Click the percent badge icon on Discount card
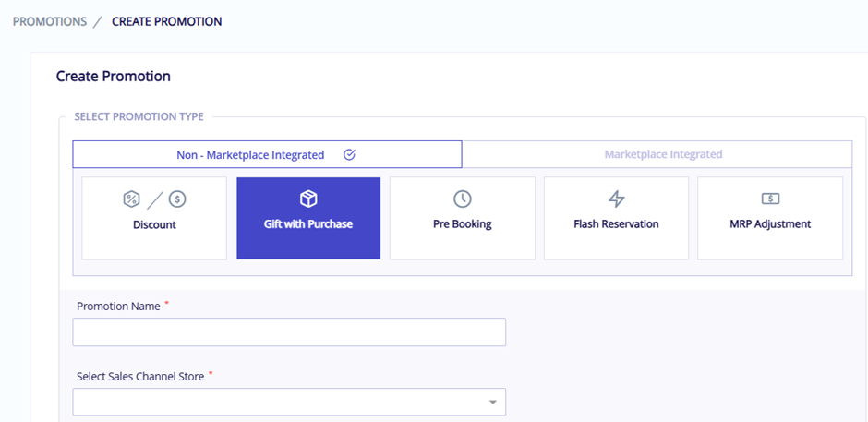The width and height of the screenshot is (868, 422). [131, 199]
